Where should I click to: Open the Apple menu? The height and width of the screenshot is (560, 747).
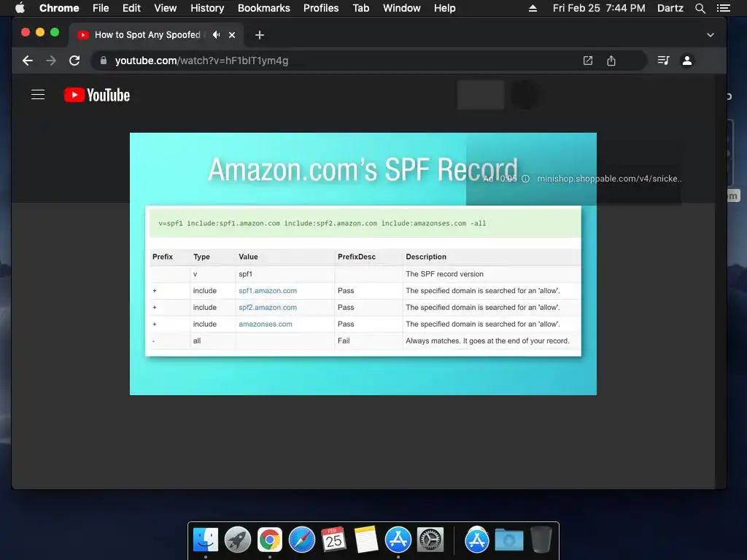[x=20, y=8]
